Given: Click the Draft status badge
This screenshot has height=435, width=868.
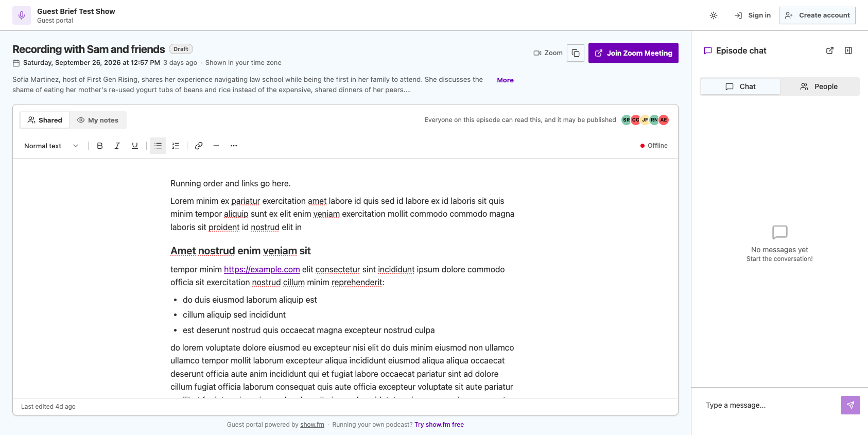Looking at the screenshot, I should point(181,49).
